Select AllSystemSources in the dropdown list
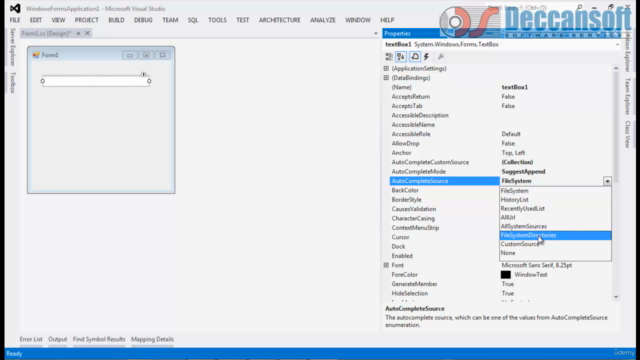 pyautogui.click(x=556, y=227)
